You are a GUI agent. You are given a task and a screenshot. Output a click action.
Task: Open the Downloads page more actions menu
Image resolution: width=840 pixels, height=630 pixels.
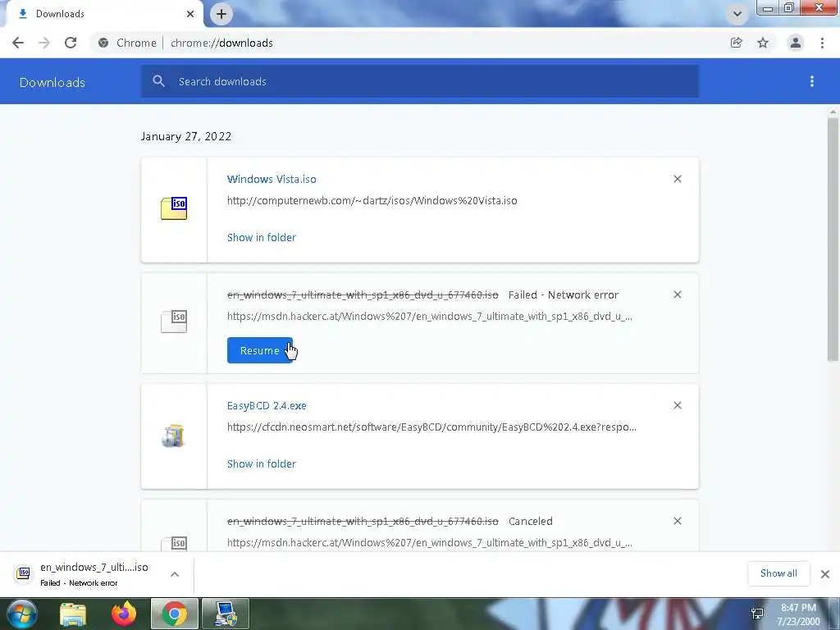(x=812, y=81)
